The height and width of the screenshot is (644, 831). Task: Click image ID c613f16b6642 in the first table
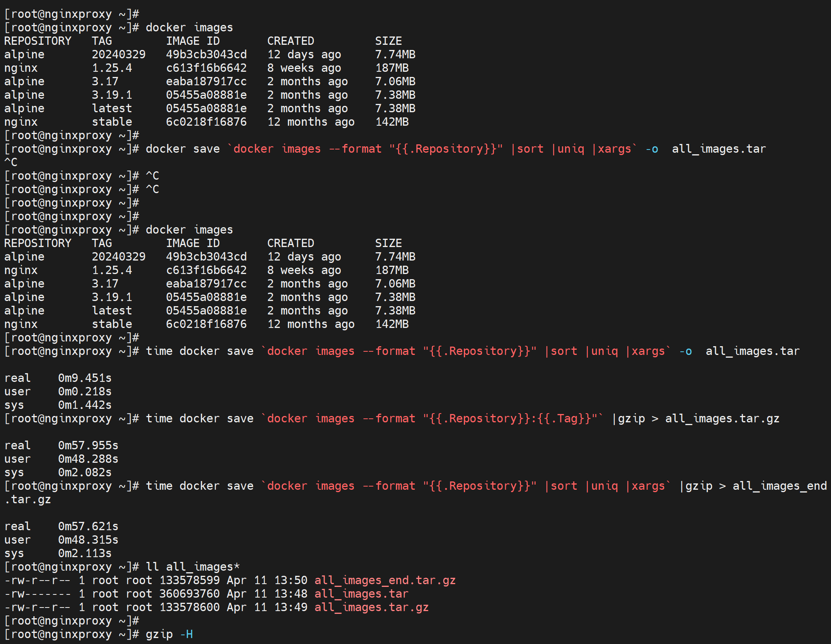point(206,68)
